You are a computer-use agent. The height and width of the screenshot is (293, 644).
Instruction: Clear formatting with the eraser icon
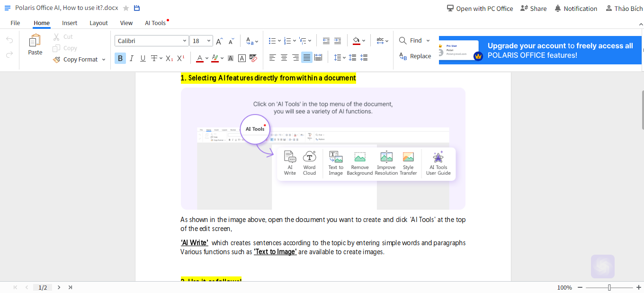click(x=253, y=58)
